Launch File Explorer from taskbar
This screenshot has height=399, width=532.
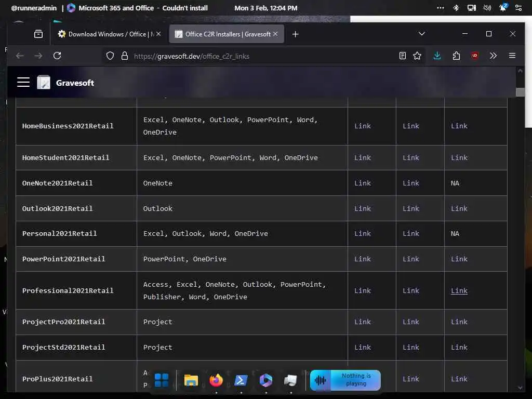click(191, 380)
